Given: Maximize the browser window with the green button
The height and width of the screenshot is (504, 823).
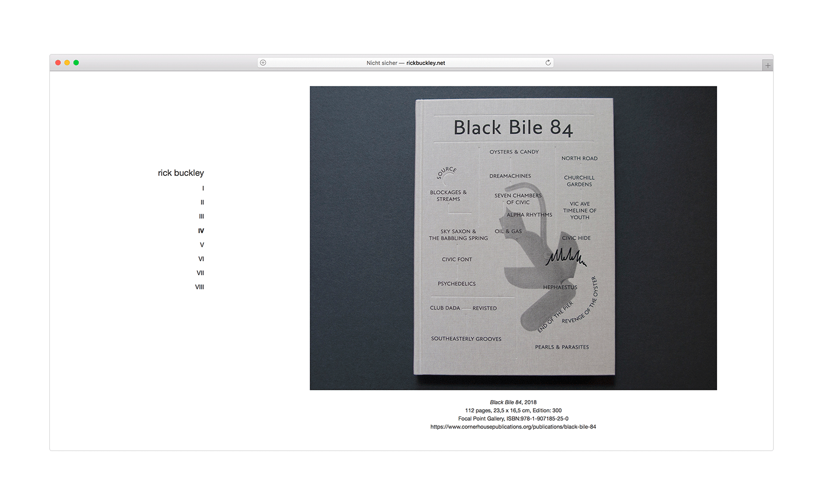Looking at the screenshot, I should tap(76, 63).
